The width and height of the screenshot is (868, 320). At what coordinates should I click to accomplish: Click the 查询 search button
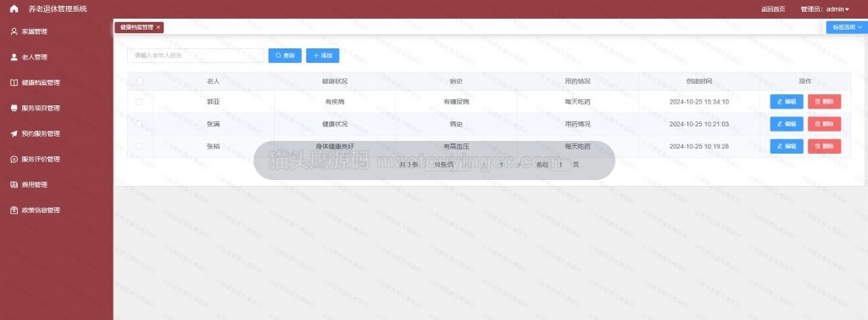tap(285, 55)
